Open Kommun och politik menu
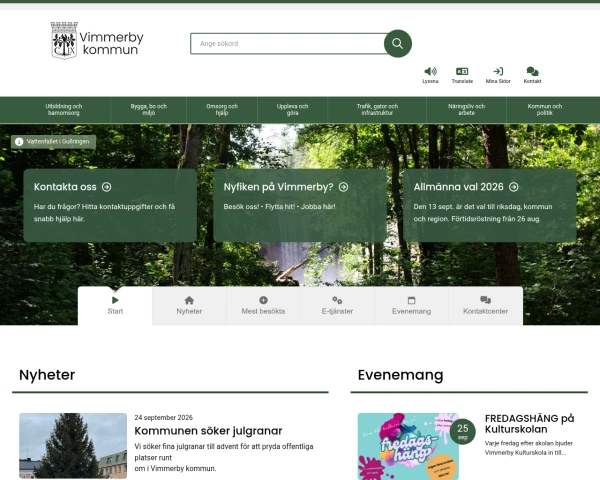 (545, 110)
